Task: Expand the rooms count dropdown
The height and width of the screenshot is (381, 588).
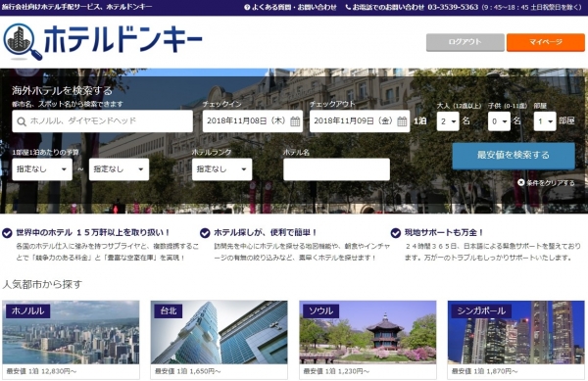Action: 545,121
